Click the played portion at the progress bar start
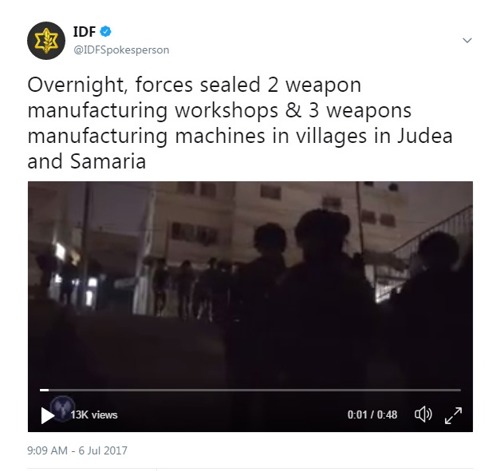 pos(44,390)
